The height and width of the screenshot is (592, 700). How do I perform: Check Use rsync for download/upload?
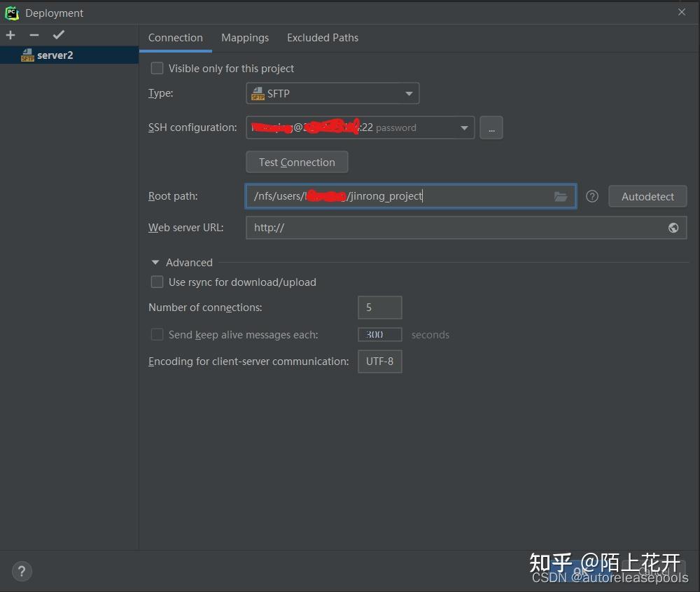pos(157,282)
